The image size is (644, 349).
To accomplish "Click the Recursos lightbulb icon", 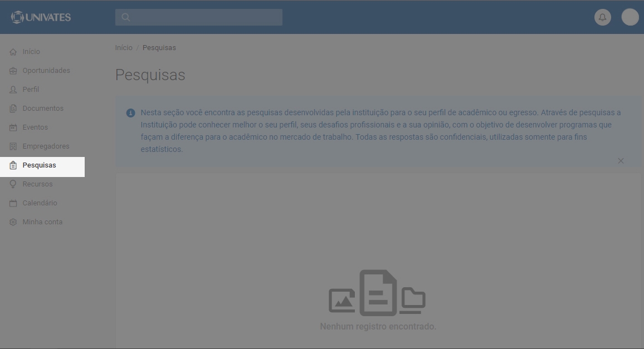I will point(13,184).
